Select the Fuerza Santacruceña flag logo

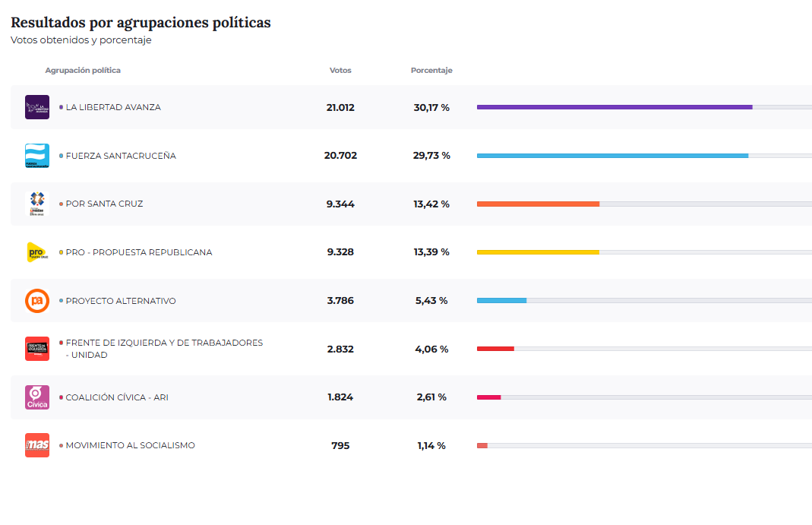36,155
